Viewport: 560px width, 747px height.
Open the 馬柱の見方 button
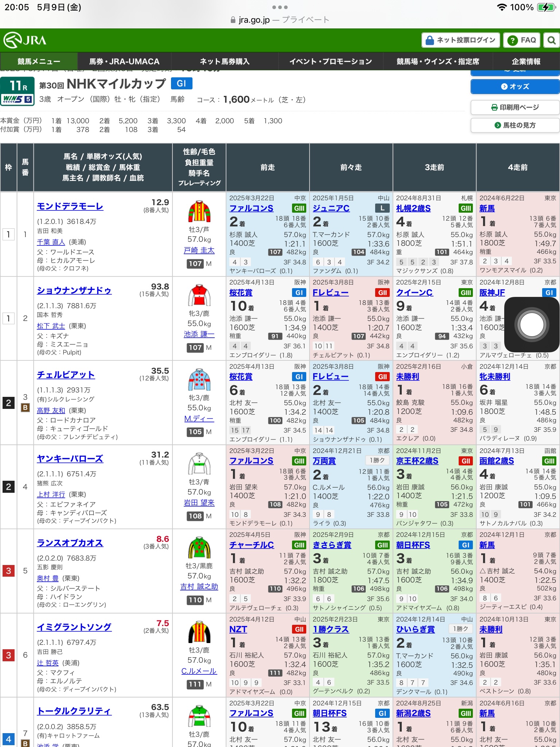pyautogui.click(x=515, y=125)
